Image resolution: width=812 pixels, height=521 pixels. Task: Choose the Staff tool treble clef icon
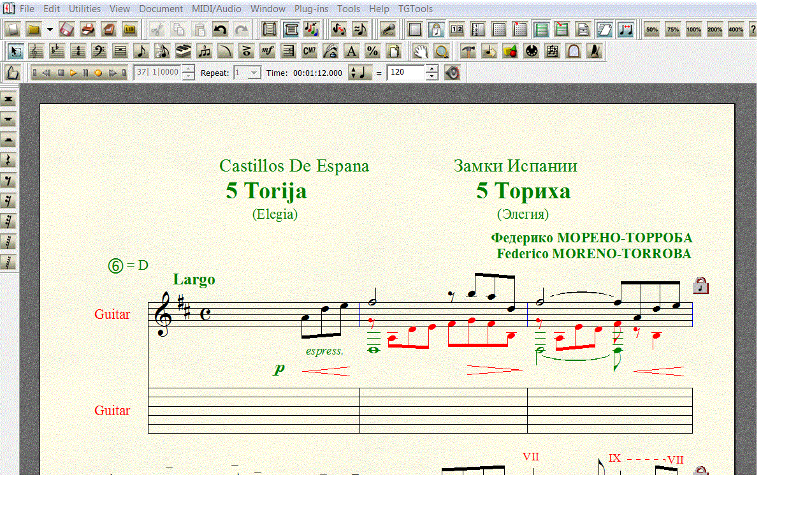[x=37, y=52]
